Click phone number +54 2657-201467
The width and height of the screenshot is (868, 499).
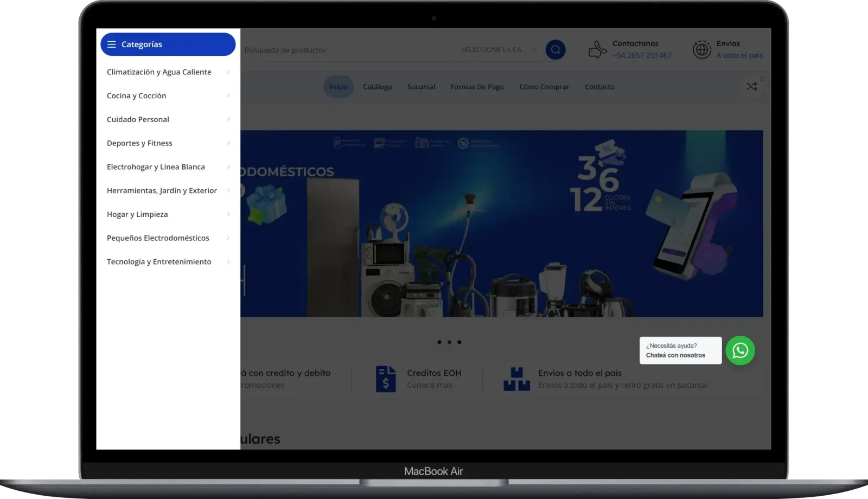click(642, 55)
